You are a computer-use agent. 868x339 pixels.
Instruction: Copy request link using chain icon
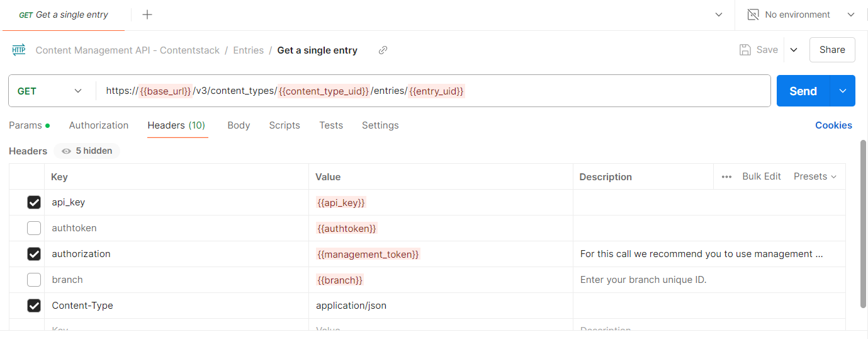click(x=383, y=50)
